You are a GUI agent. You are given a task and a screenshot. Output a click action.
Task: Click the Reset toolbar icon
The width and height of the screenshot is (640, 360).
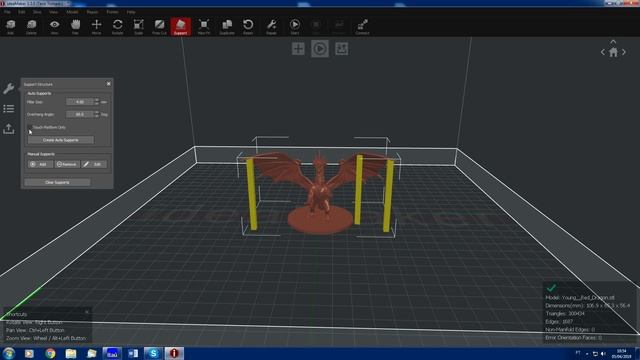[248, 27]
